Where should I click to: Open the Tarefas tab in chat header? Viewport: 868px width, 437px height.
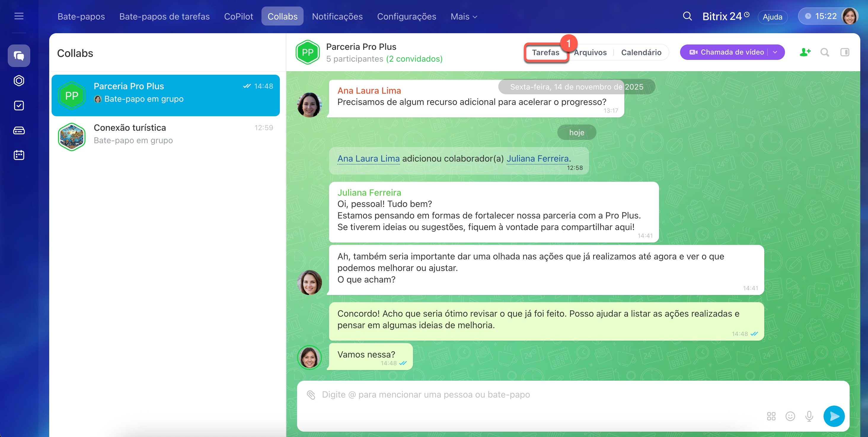tap(545, 52)
